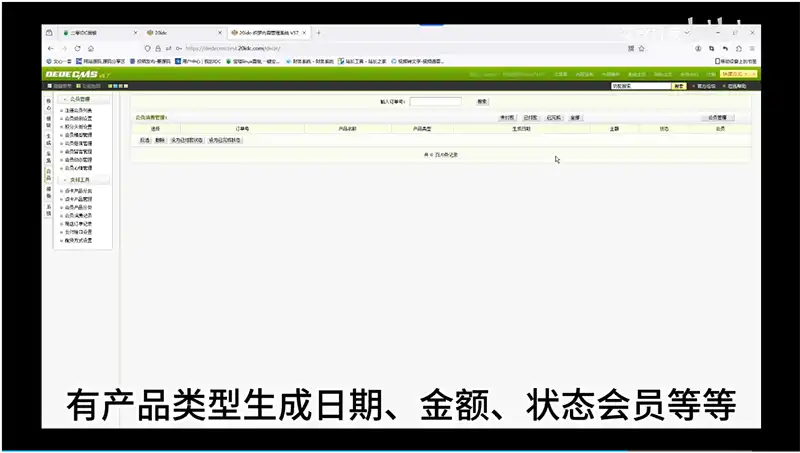
Task: Click the function search box in top bar
Action: pos(640,86)
